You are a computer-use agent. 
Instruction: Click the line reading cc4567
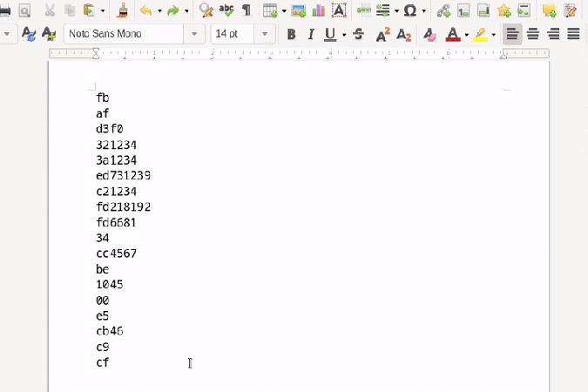(116, 253)
